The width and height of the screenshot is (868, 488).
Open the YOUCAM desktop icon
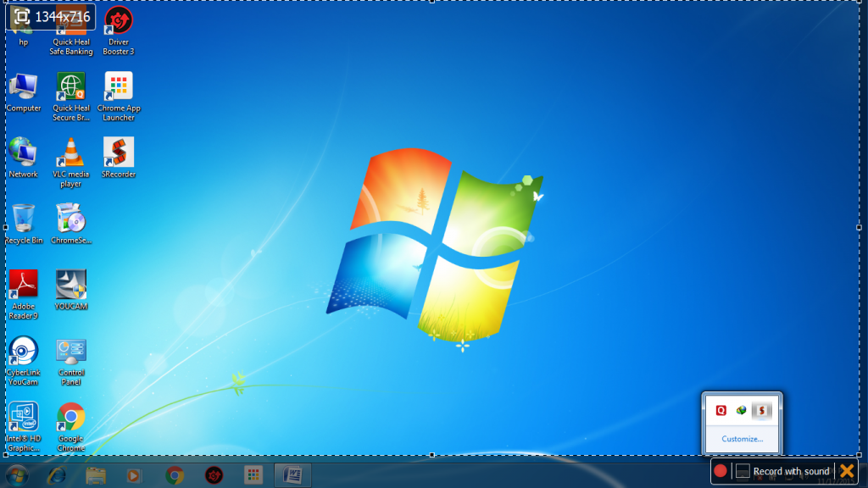coord(71,291)
